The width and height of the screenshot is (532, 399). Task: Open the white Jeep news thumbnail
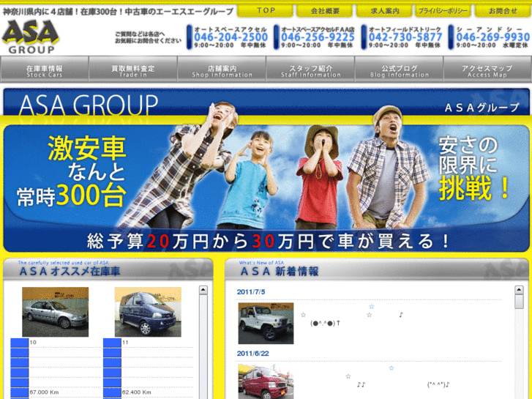266,324
